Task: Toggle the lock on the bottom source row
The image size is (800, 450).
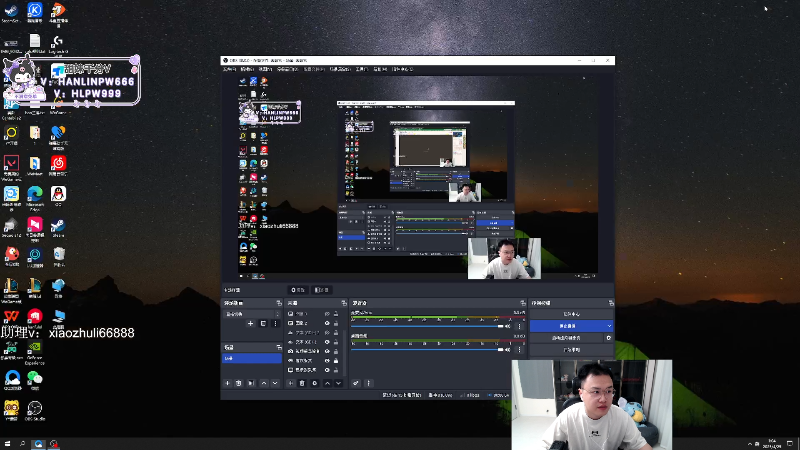Action: point(336,370)
